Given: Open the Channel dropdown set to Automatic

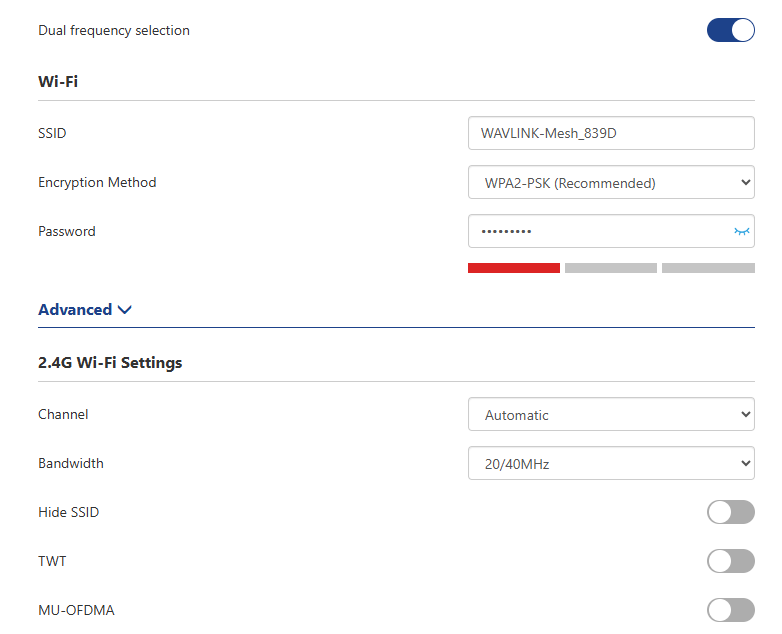Looking at the screenshot, I should coord(611,415).
